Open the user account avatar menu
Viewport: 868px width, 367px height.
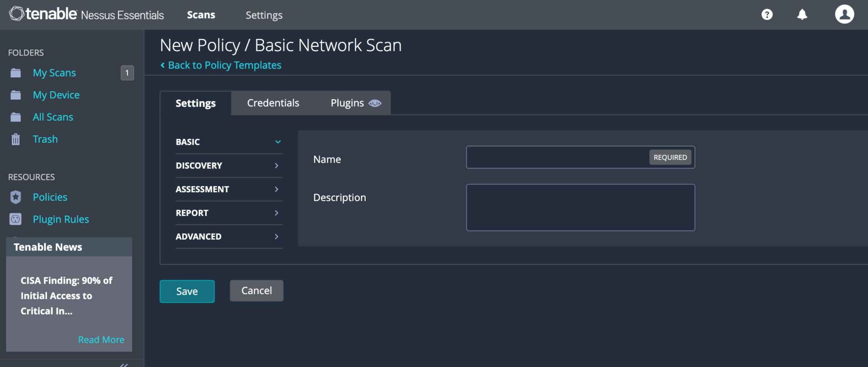(x=844, y=14)
